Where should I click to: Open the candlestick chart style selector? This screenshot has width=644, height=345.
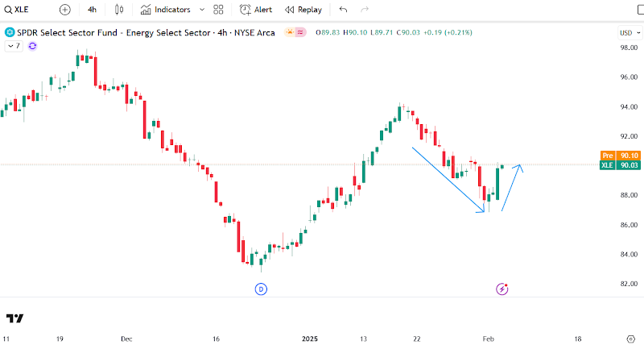(119, 10)
